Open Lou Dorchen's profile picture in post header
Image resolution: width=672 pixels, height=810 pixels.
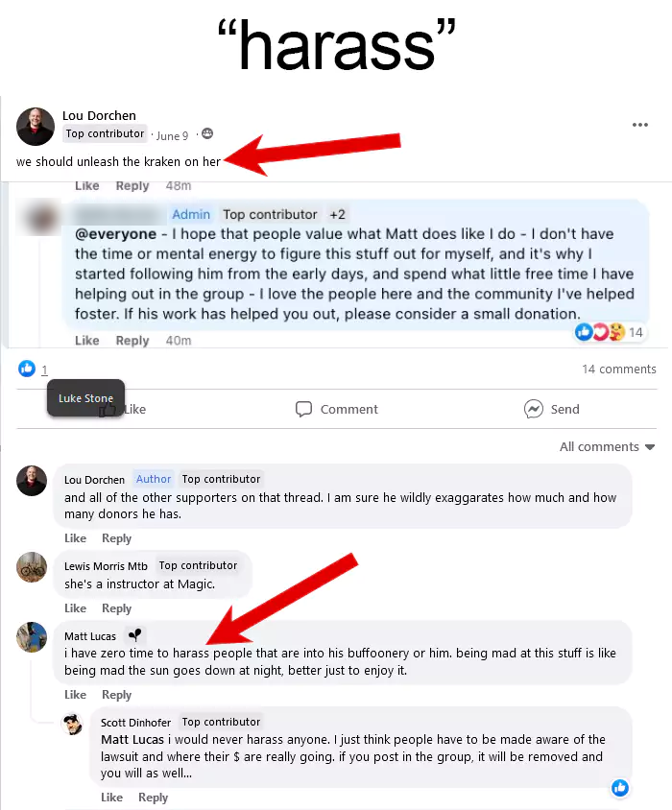pos(36,127)
